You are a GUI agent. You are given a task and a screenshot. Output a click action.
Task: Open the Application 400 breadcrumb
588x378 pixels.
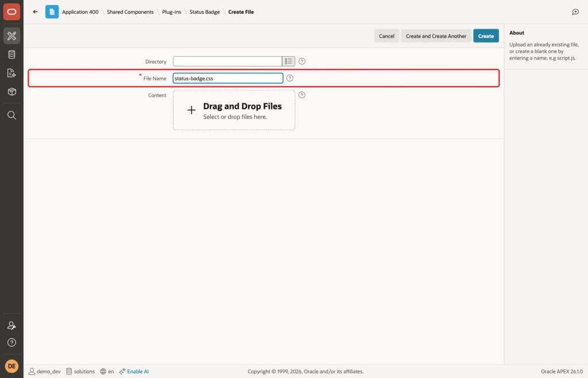pyautogui.click(x=80, y=12)
